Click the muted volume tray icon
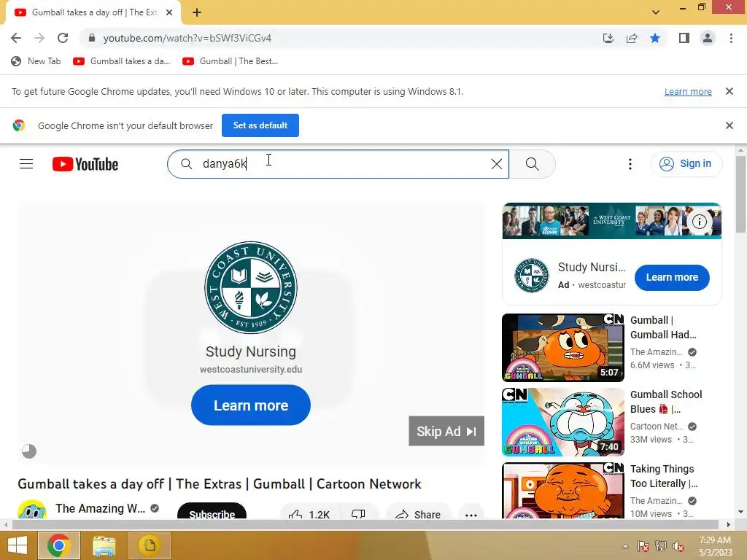 pyautogui.click(x=678, y=546)
